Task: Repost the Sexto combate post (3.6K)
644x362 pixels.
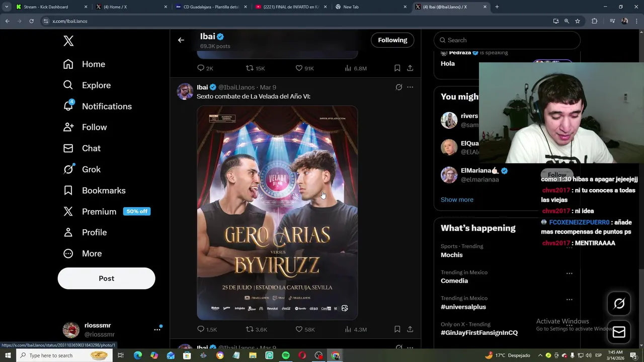Action: (256, 329)
